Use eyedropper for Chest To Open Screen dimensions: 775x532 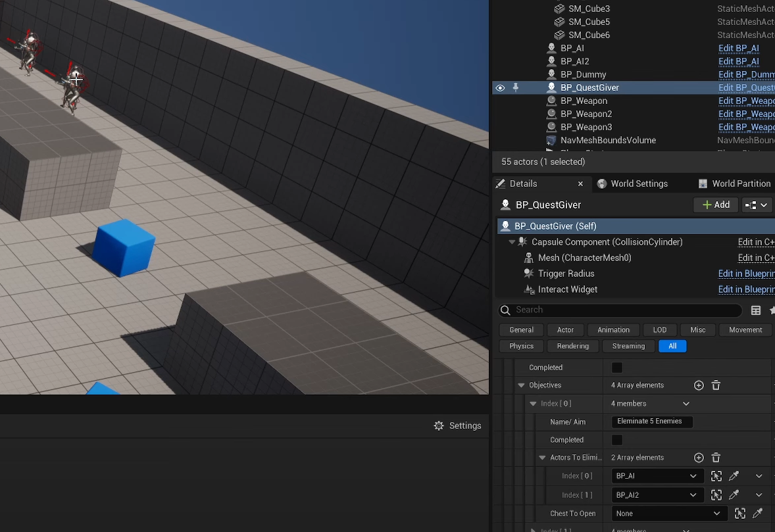tap(757, 514)
